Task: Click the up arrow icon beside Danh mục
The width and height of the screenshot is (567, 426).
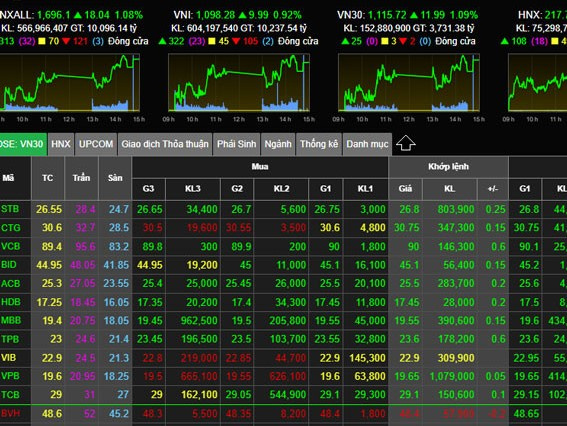Action: point(405,144)
